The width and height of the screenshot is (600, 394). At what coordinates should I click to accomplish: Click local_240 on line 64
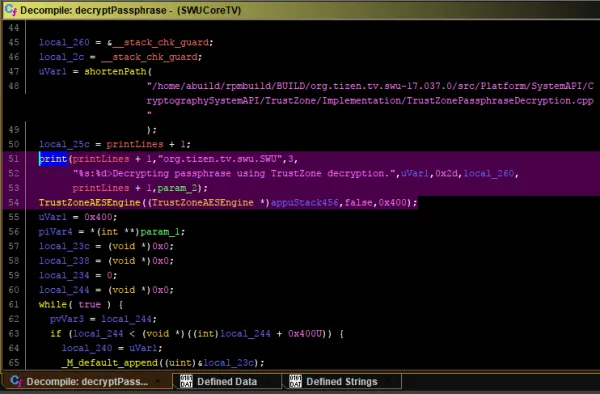point(87,348)
